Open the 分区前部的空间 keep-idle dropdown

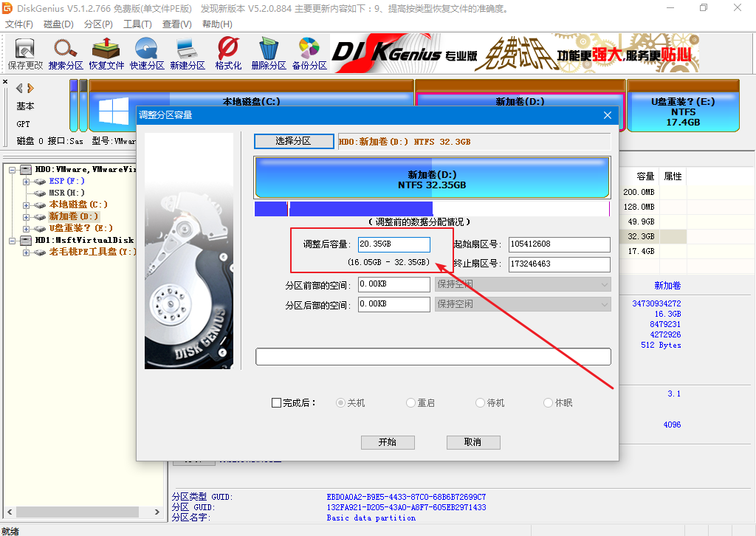523,284
